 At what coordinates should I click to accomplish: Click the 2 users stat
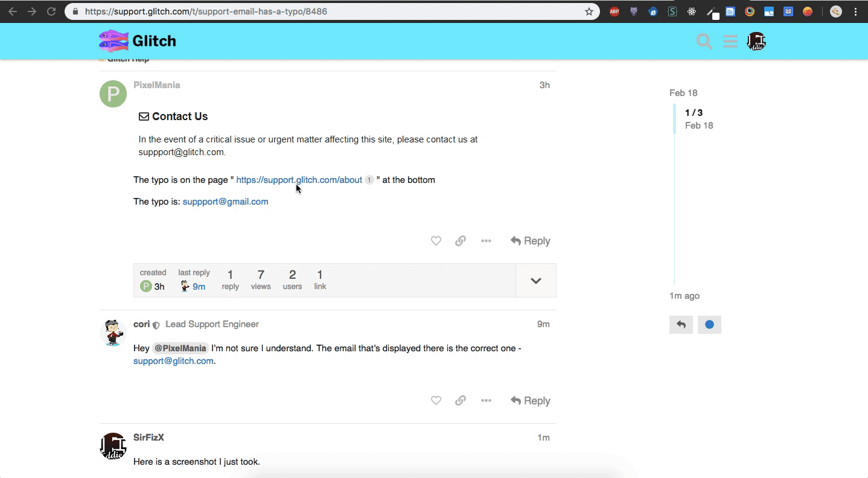click(x=292, y=280)
